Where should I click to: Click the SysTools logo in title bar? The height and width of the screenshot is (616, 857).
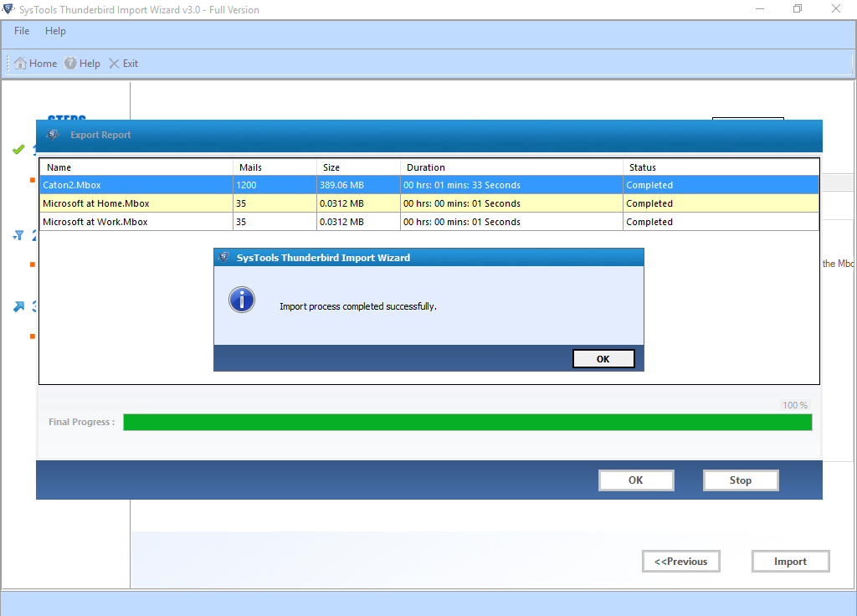tap(8, 9)
